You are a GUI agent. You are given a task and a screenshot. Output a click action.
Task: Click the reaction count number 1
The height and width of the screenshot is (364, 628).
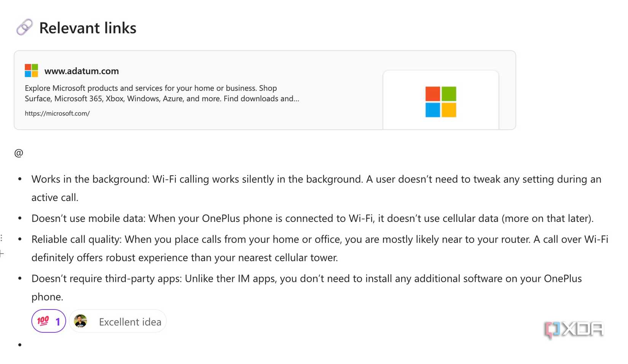[x=58, y=322]
